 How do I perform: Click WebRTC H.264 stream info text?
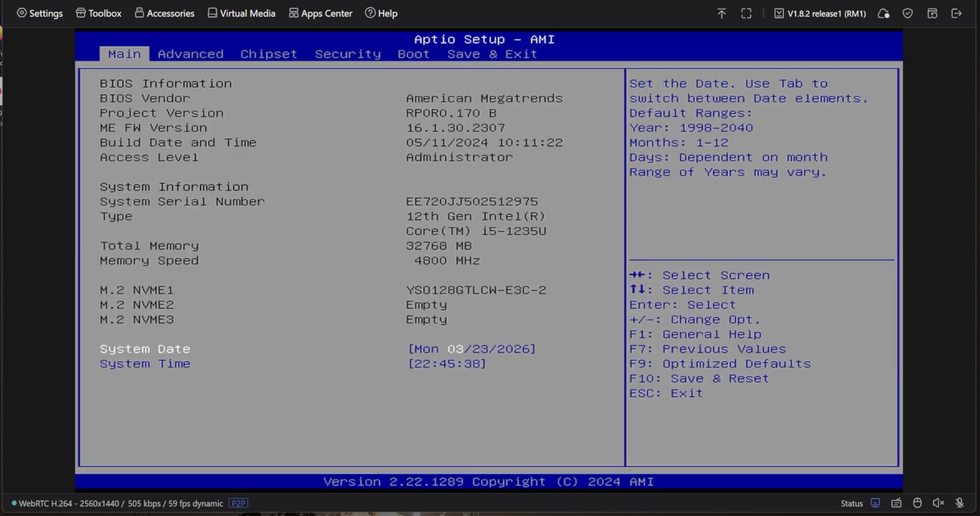point(120,503)
